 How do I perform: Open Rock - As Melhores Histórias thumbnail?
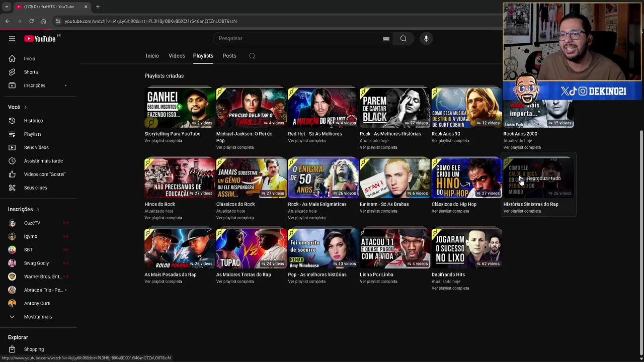click(395, 108)
